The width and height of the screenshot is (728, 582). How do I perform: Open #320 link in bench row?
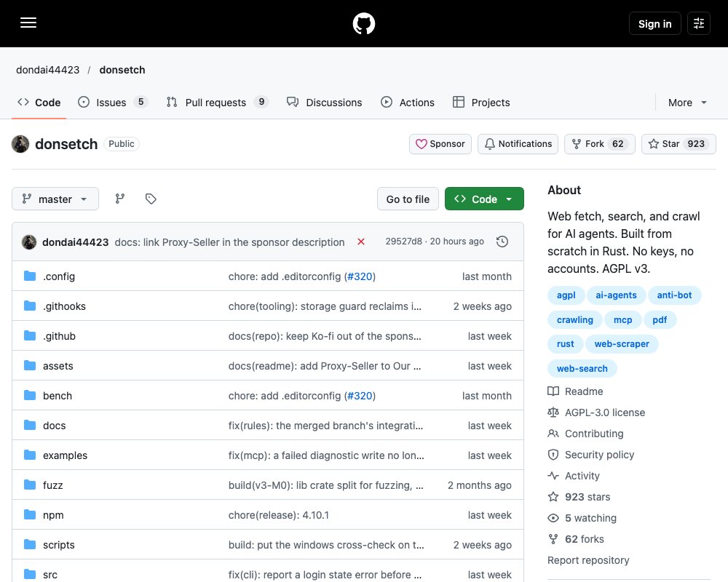(x=360, y=396)
